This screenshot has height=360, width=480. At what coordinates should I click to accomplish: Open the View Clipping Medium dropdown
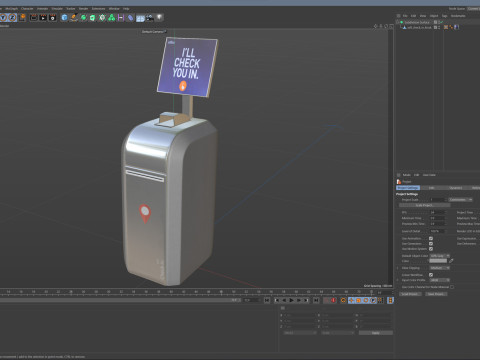pyautogui.click(x=440, y=268)
